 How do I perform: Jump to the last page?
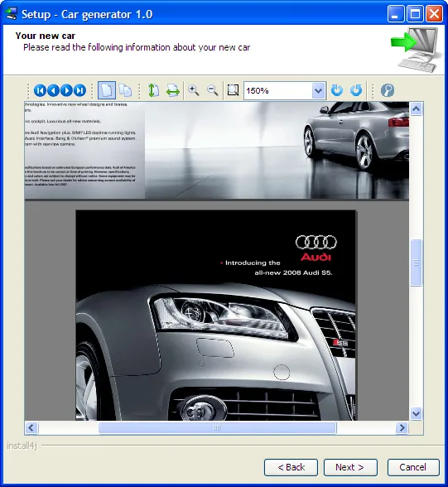(79, 91)
